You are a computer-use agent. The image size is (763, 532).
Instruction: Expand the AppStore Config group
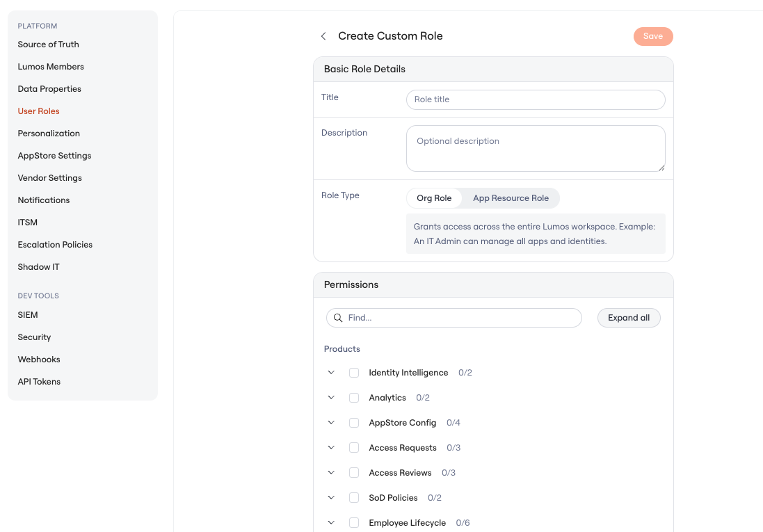click(331, 423)
